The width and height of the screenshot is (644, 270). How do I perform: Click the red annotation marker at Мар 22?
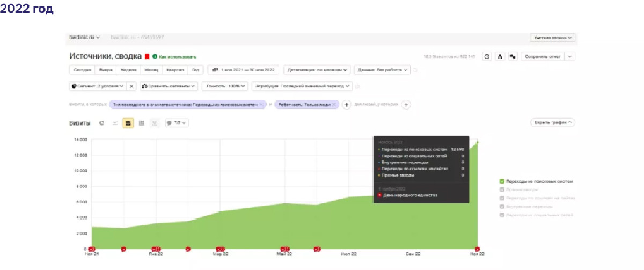(x=220, y=249)
